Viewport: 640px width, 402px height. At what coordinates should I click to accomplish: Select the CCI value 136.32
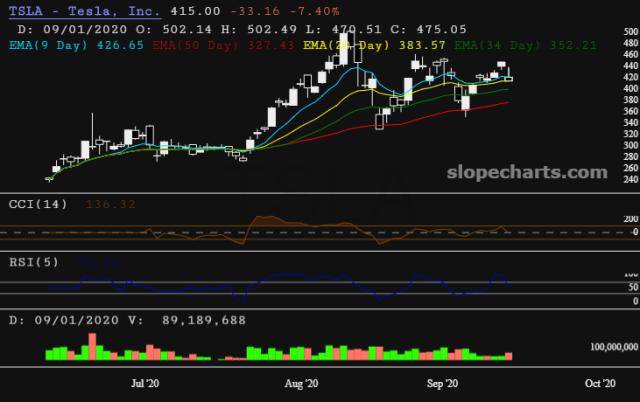tap(110, 204)
